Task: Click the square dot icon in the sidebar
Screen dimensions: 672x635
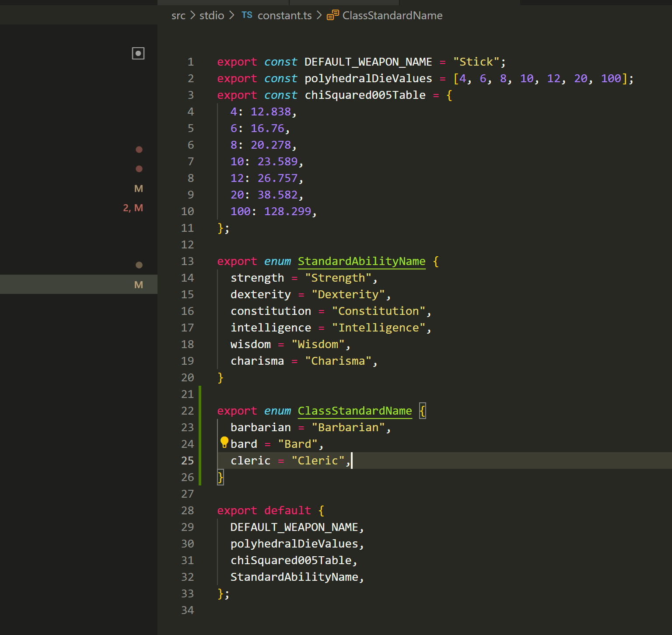Action: click(138, 53)
